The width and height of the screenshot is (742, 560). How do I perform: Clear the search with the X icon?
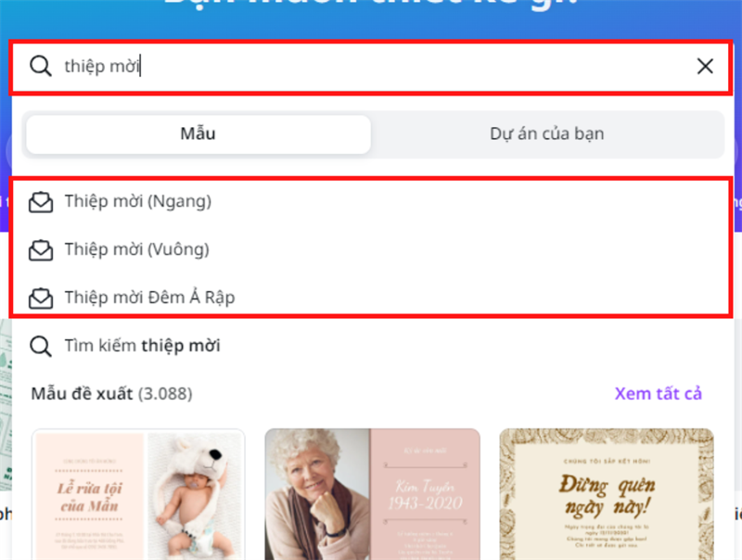(x=705, y=66)
